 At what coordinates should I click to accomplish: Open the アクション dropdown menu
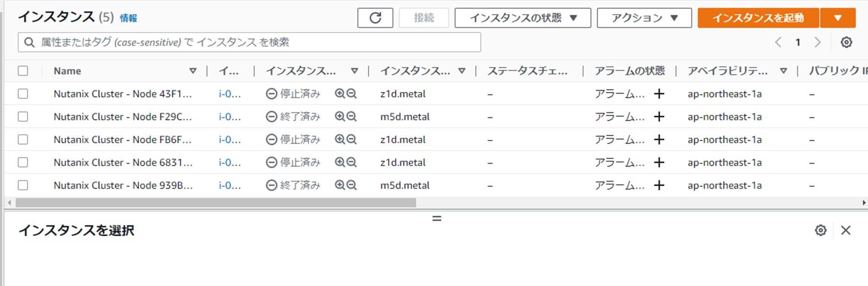pos(644,18)
